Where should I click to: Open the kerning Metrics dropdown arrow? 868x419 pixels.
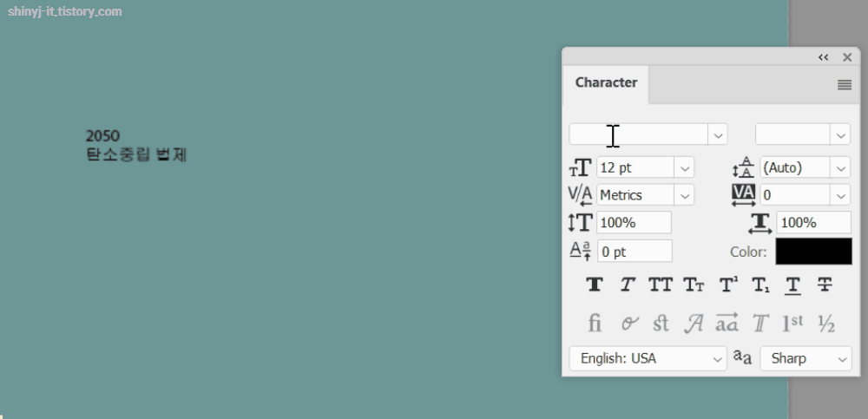coord(684,195)
